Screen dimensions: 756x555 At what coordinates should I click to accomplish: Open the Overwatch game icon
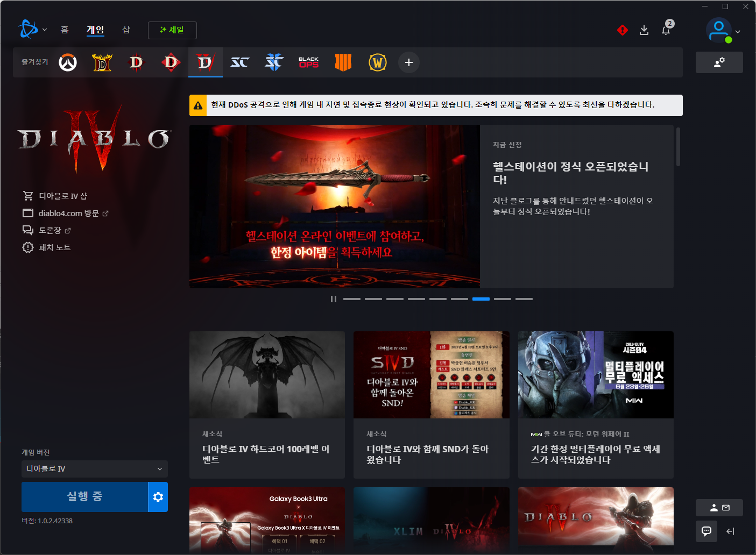coord(68,62)
